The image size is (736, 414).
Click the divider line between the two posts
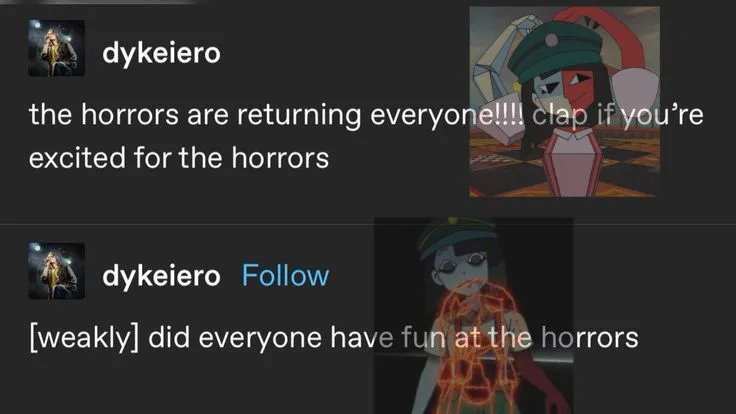pos(368,224)
